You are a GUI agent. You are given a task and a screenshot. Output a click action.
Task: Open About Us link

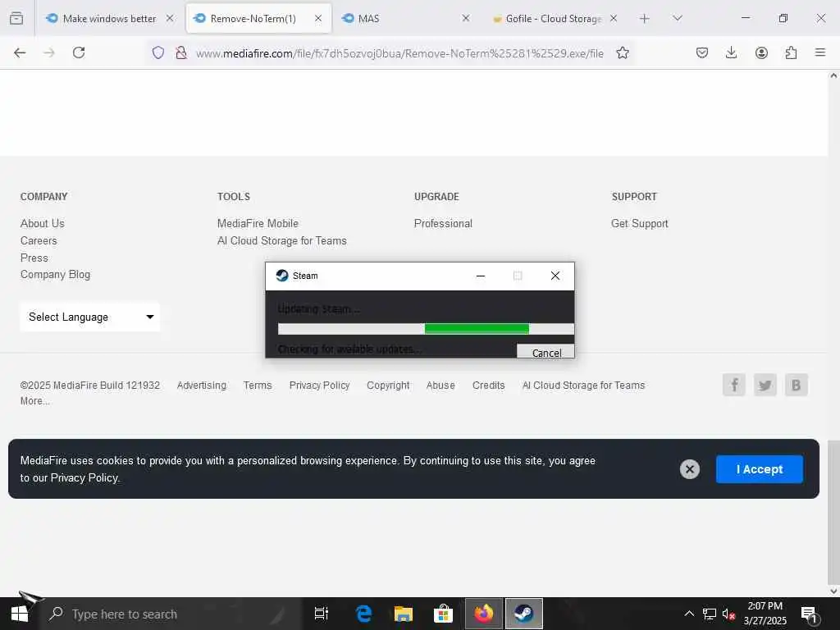(x=43, y=223)
